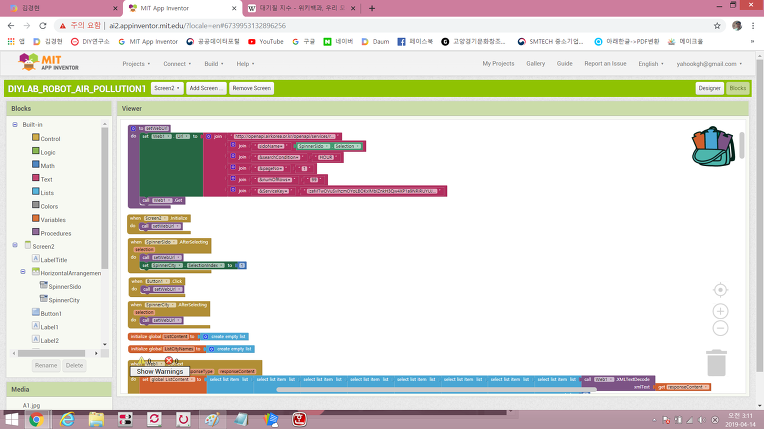Click the trash can in the workspace
Viewport: 764px width, 429px height.
pyautogui.click(x=716, y=363)
